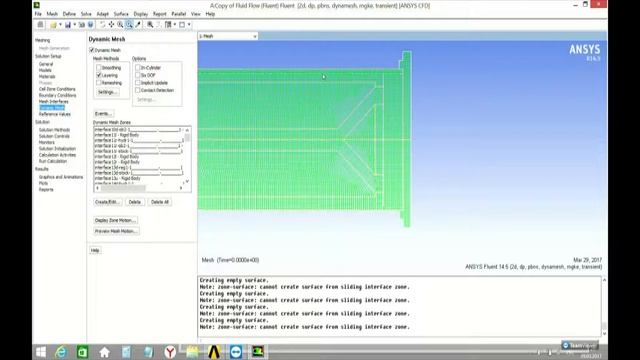Open the Report menu
640x360 pixels.
point(160,14)
